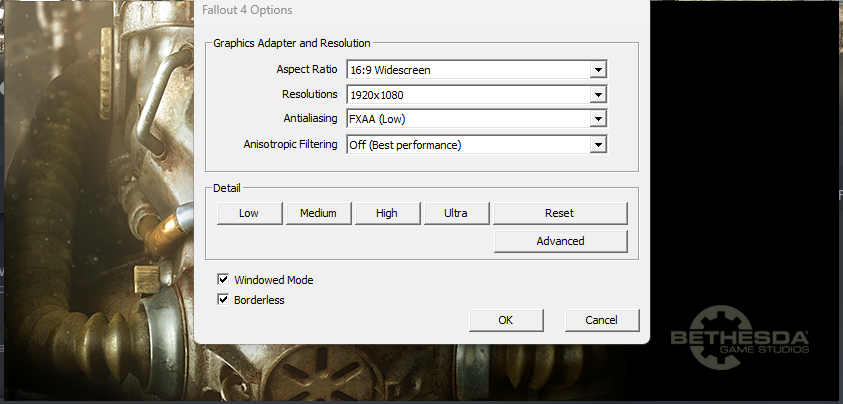Select the FXAA (Low) antialiasing field
Image resolution: width=843 pixels, height=404 pixels.
pos(477,119)
